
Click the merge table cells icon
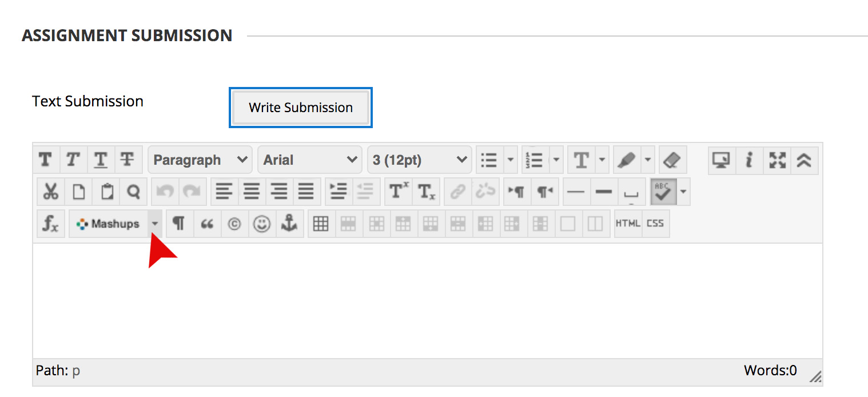tap(568, 224)
